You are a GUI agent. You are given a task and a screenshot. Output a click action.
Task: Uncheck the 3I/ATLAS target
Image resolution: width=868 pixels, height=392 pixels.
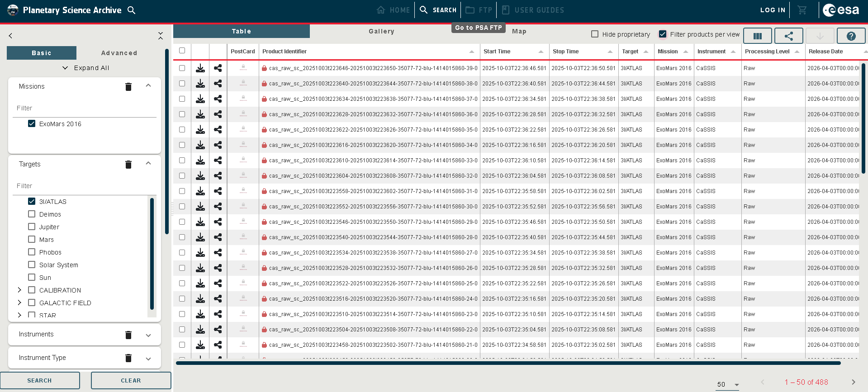32,201
